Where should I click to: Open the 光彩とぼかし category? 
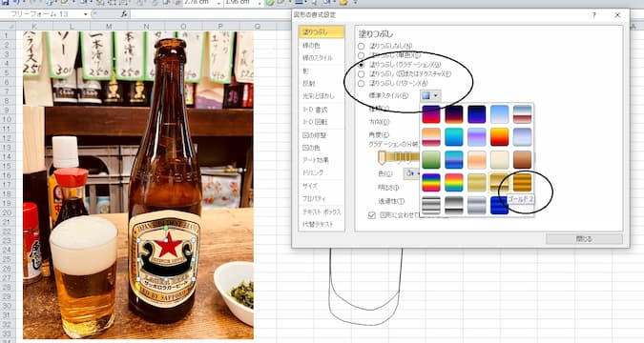(x=322, y=96)
